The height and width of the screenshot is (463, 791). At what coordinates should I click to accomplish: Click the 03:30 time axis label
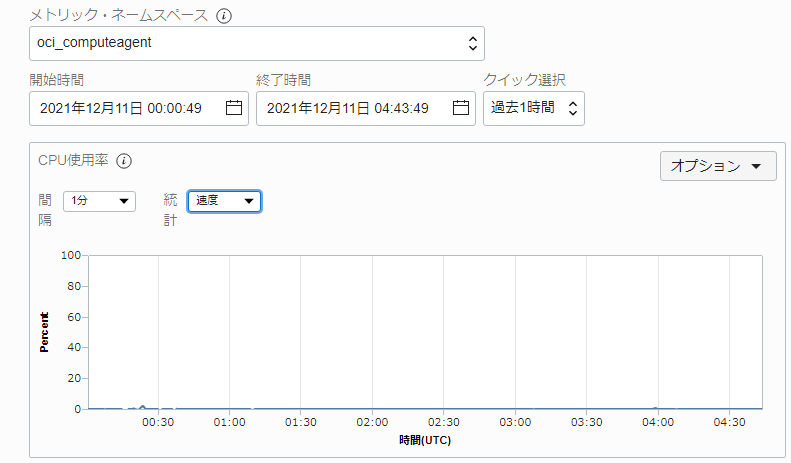587,422
